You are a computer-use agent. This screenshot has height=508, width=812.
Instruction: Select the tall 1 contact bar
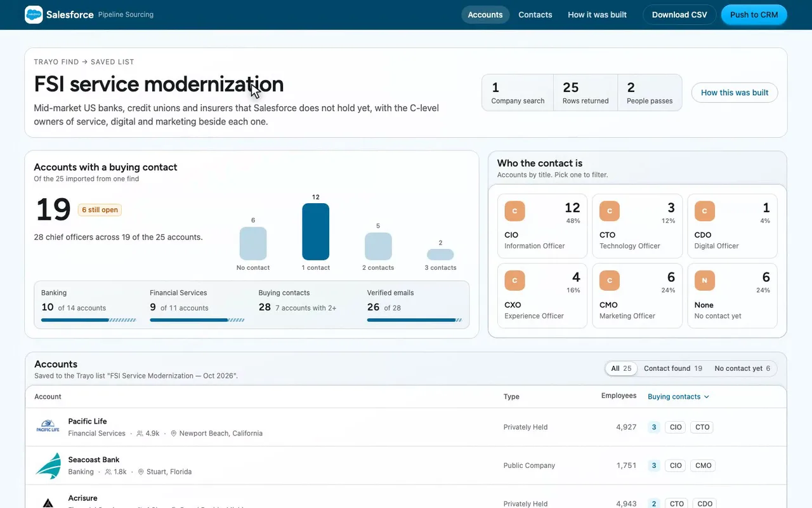(315, 231)
